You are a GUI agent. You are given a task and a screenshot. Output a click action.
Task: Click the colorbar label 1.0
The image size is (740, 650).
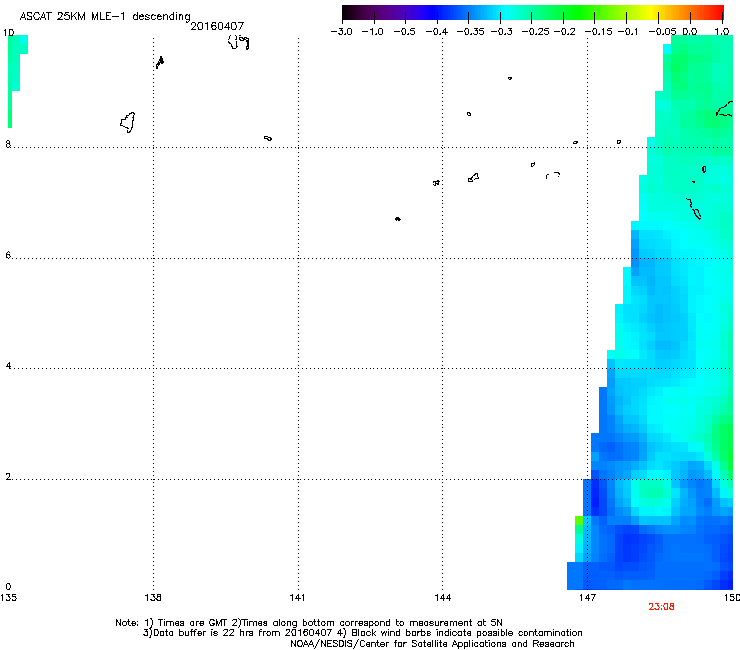pyautogui.click(x=722, y=32)
